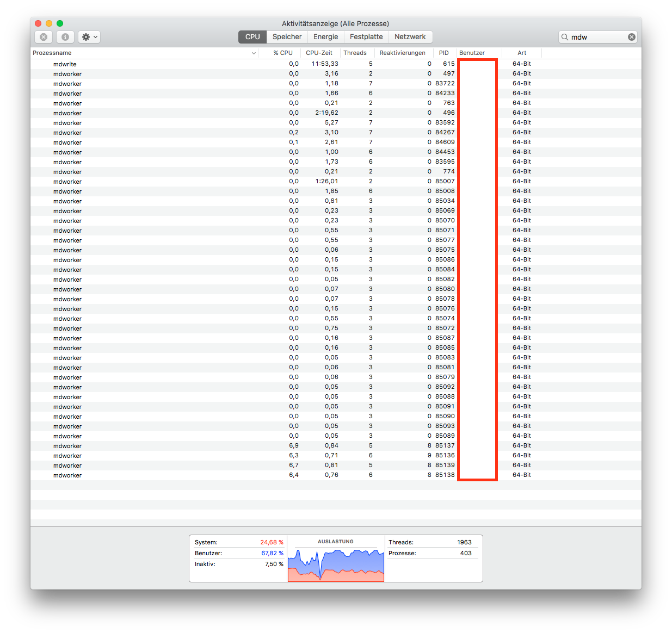
Task: Select the process with PID 85092
Action: pyautogui.click(x=336, y=387)
